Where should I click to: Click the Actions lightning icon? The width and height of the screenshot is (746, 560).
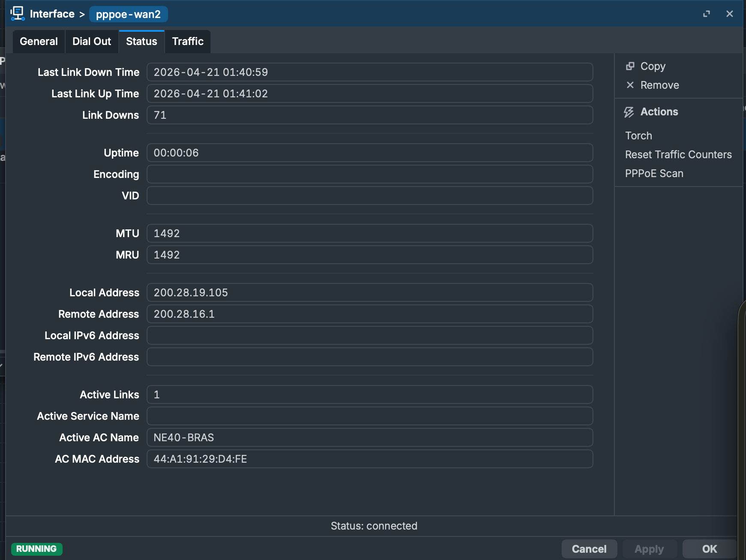(629, 112)
